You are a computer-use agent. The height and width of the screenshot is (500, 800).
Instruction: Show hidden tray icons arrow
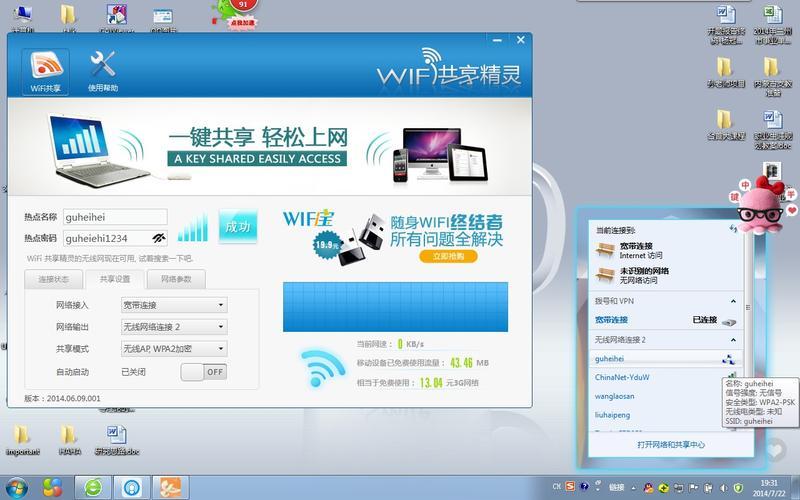coord(634,488)
